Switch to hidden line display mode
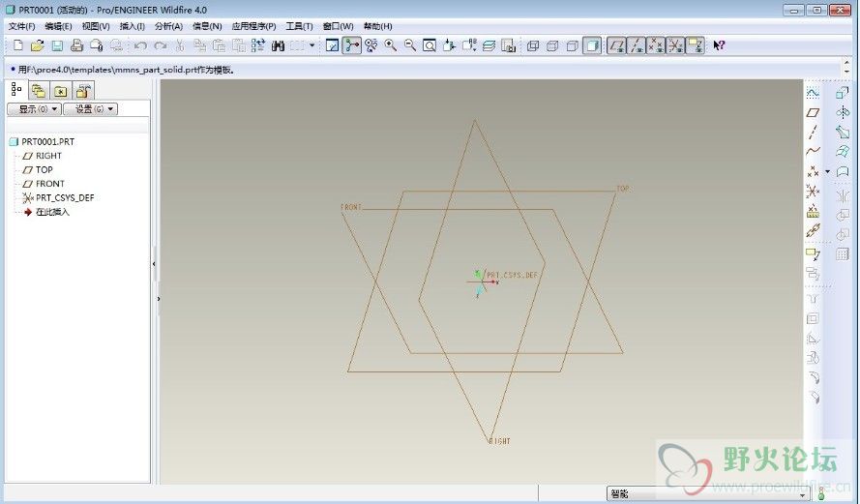 pos(552,45)
